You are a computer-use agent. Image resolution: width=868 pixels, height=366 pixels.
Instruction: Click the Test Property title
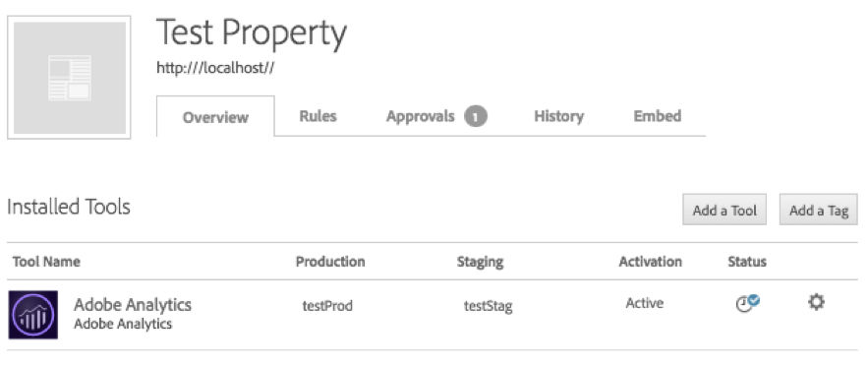[252, 33]
